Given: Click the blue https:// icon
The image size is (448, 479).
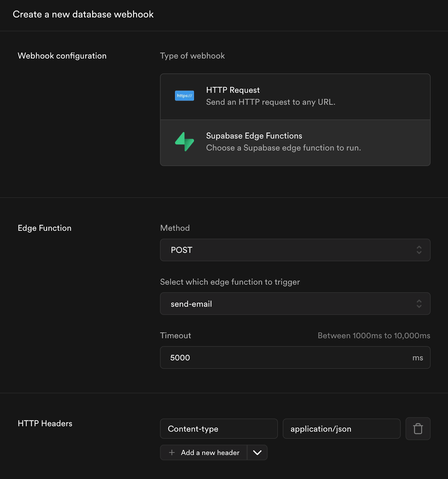Looking at the screenshot, I should click(184, 96).
